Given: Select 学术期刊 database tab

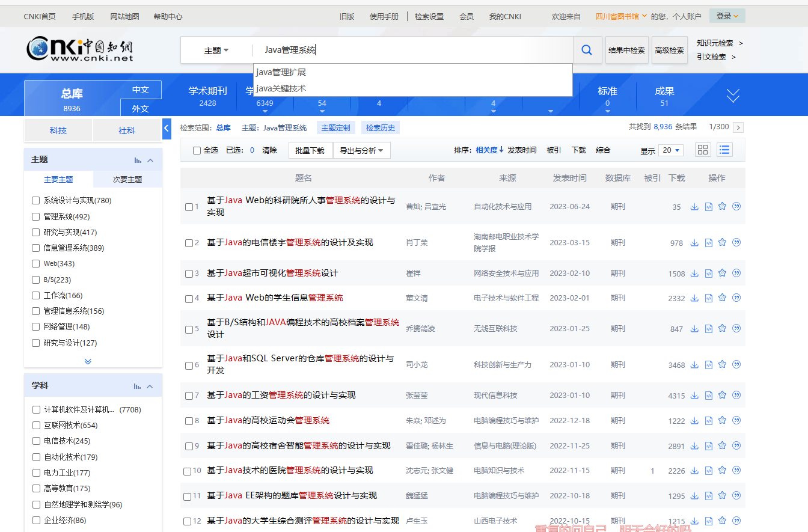Looking at the screenshot, I should pyautogui.click(x=208, y=96).
